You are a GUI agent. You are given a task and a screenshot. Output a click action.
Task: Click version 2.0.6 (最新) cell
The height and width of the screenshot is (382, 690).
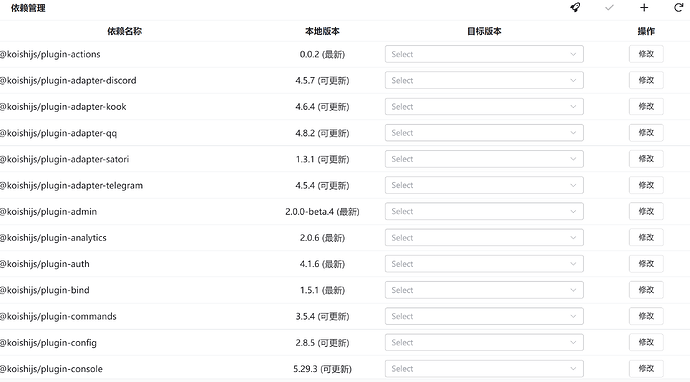click(x=323, y=238)
